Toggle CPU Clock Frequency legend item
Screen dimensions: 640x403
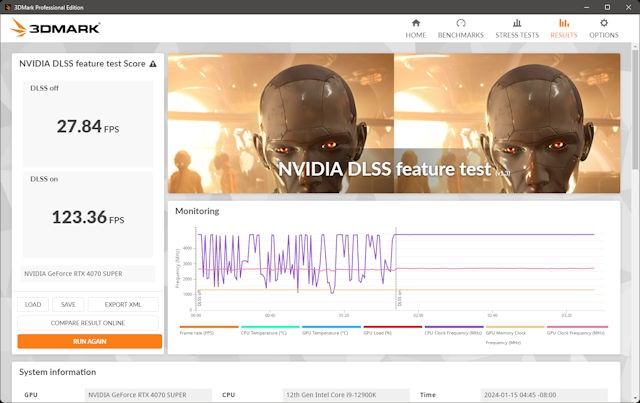(x=453, y=330)
